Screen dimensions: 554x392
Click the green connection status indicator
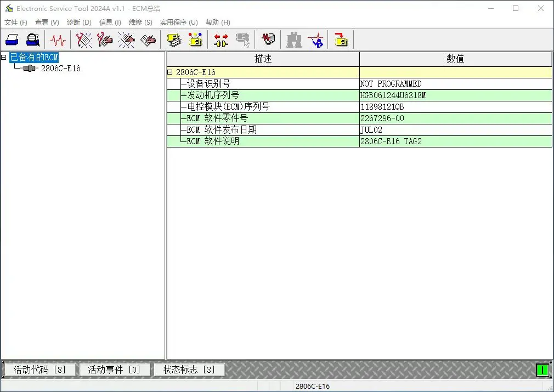point(542,370)
